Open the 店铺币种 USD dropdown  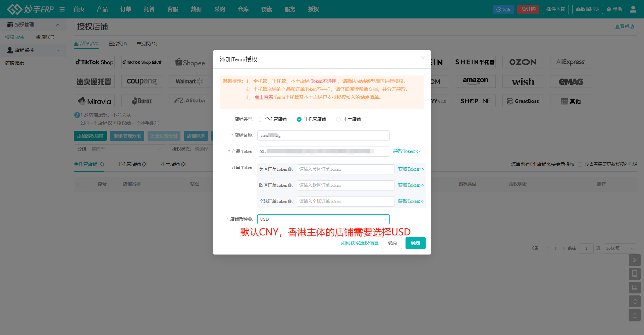pyautogui.click(x=323, y=219)
